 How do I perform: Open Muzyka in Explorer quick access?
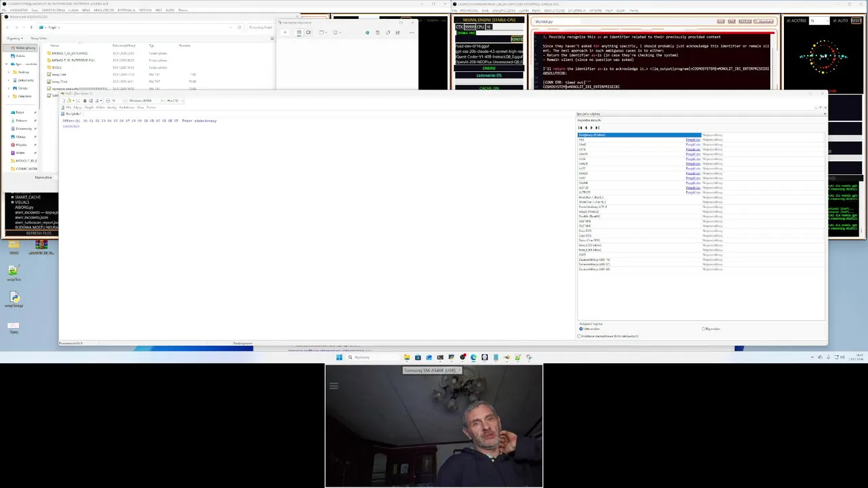[x=21, y=145]
